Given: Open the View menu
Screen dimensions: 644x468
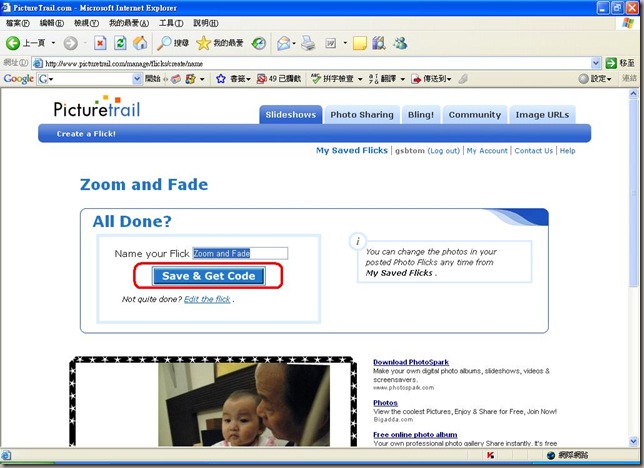Looking at the screenshot, I should [x=86, y=23].
